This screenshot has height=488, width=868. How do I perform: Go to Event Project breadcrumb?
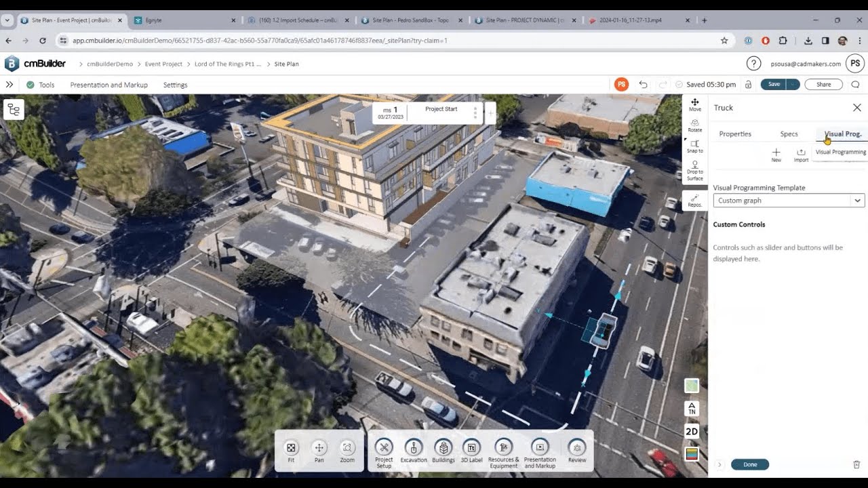(x=164, y=64)
